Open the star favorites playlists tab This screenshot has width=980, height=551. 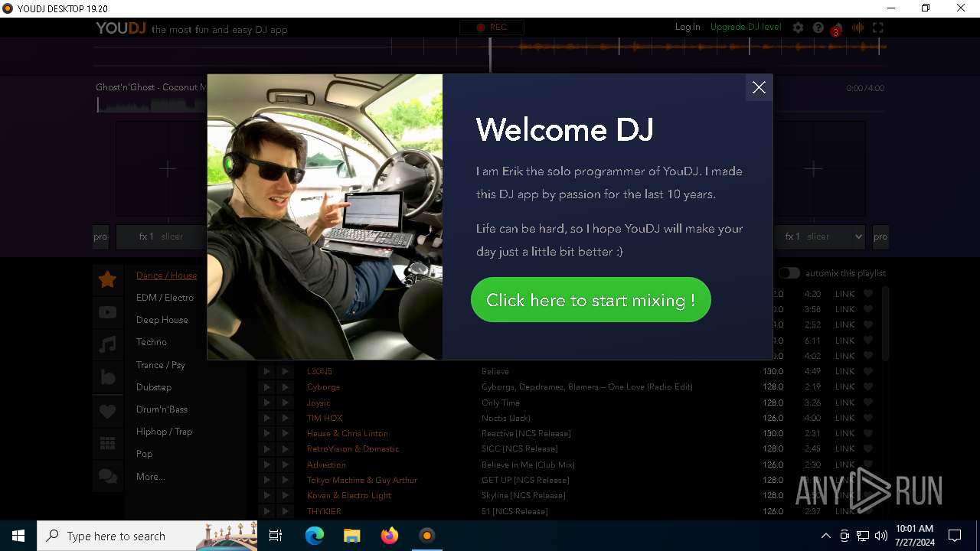[x=107, y=279]
